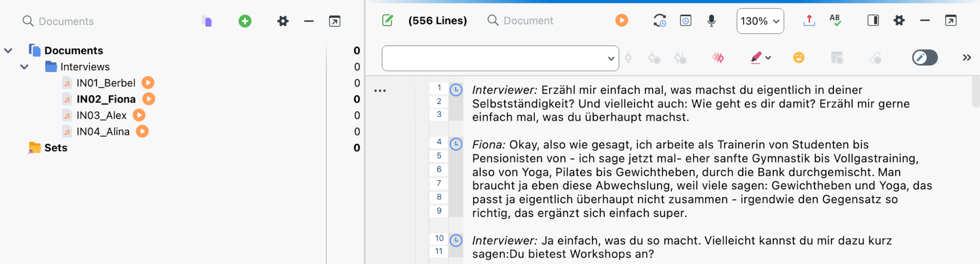The width and height of the screenshot is (980, 264).
Task: Click the Document search field
Action: pyautogui.click(x=528, y=21)
